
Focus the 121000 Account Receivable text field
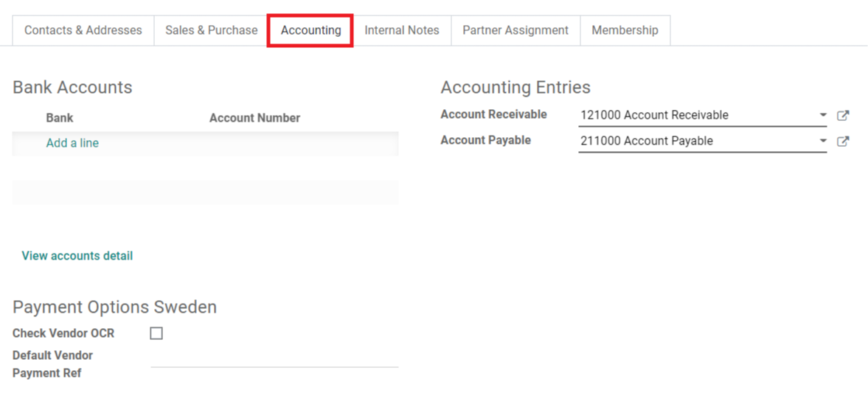tap(697, 115)
